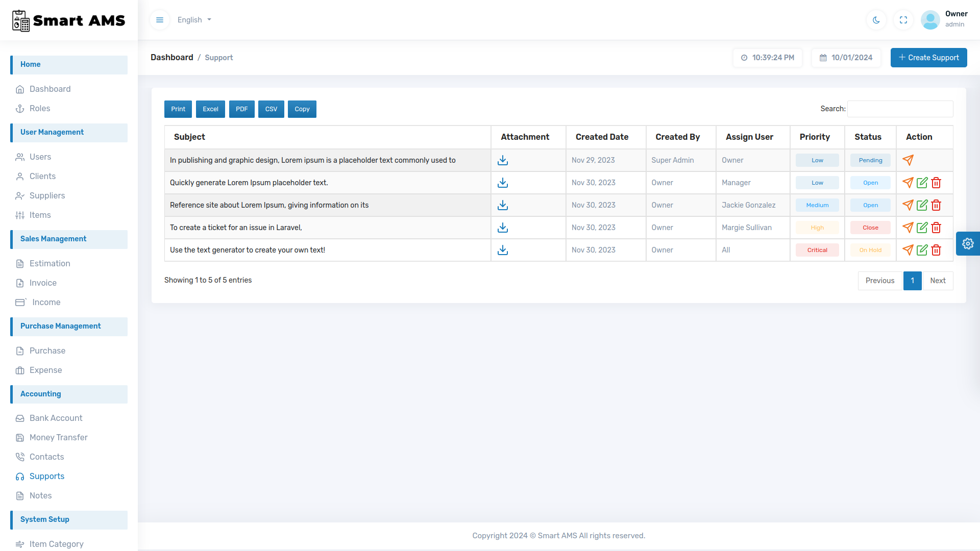Toggle dark mode moon icon
The image size is (980, 551).
[x=876, y=20]
